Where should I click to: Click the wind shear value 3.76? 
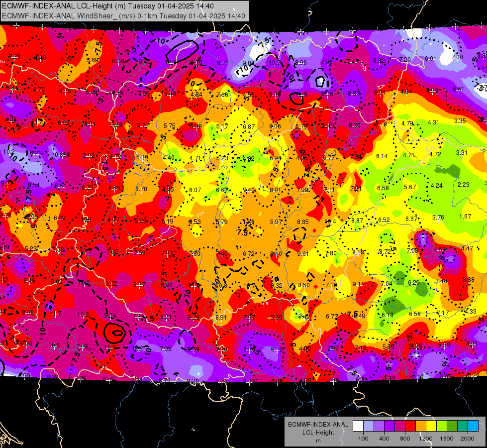[438, 218]
